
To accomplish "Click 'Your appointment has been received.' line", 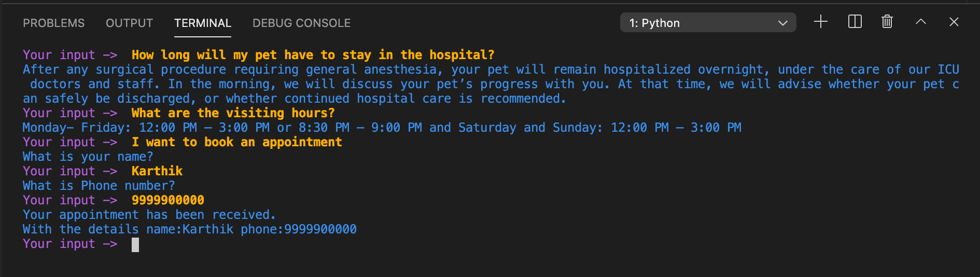I will point(149,215).
